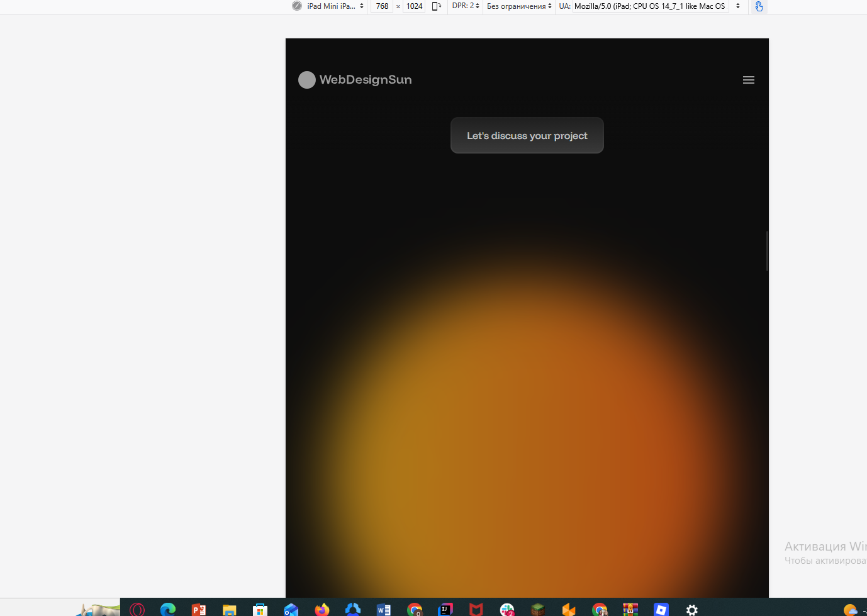Open Microsoft Store from the taskbar
The image size is (867, 616).
[260, 609]
